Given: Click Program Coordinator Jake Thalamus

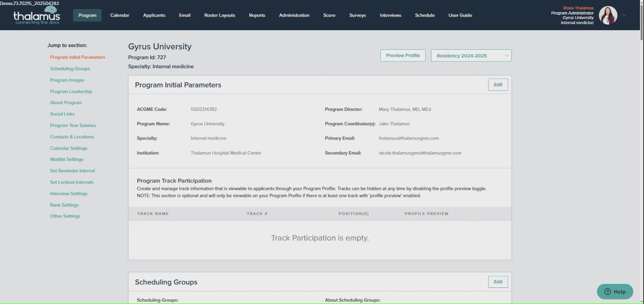Looking at the screenshot, I should click(x=394, y=124).
